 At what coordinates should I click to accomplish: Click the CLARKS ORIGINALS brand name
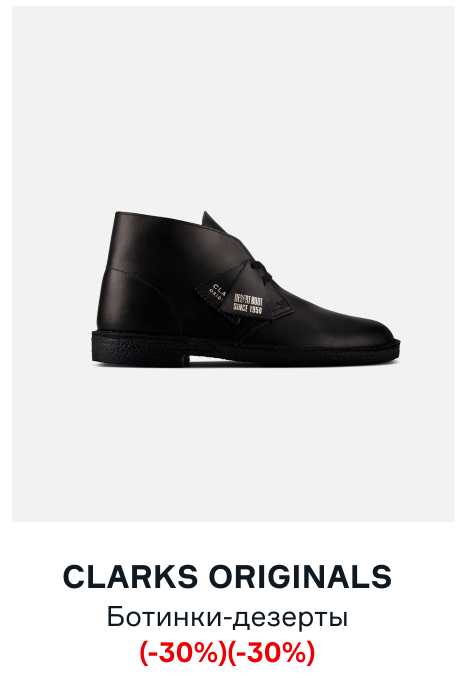[227, 576]
